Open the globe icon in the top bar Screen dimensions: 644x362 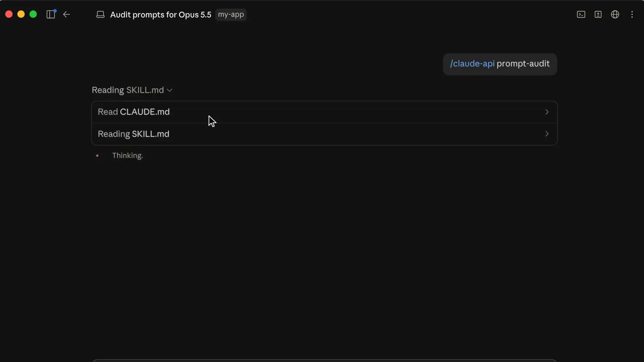pyautogui.click(x=615, y=14)
